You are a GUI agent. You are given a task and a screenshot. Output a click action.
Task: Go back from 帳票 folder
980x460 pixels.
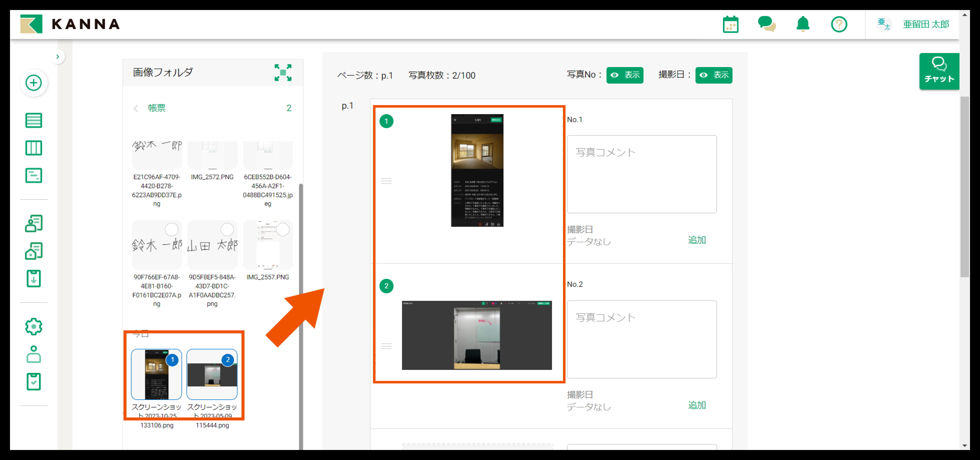tap(136, 108)
